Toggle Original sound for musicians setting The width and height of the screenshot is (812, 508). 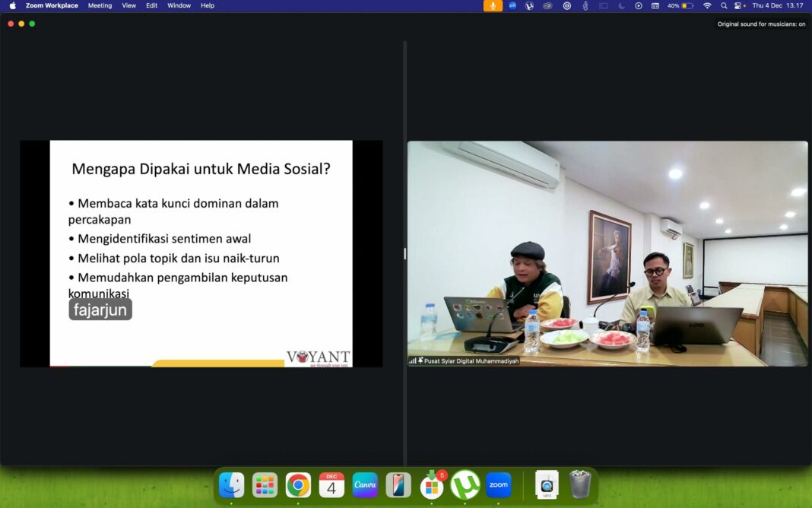pos(761,24)
